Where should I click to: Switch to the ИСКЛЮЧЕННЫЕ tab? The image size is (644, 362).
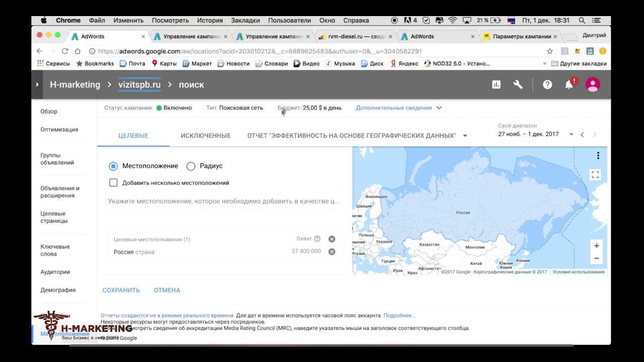[206, 136]
